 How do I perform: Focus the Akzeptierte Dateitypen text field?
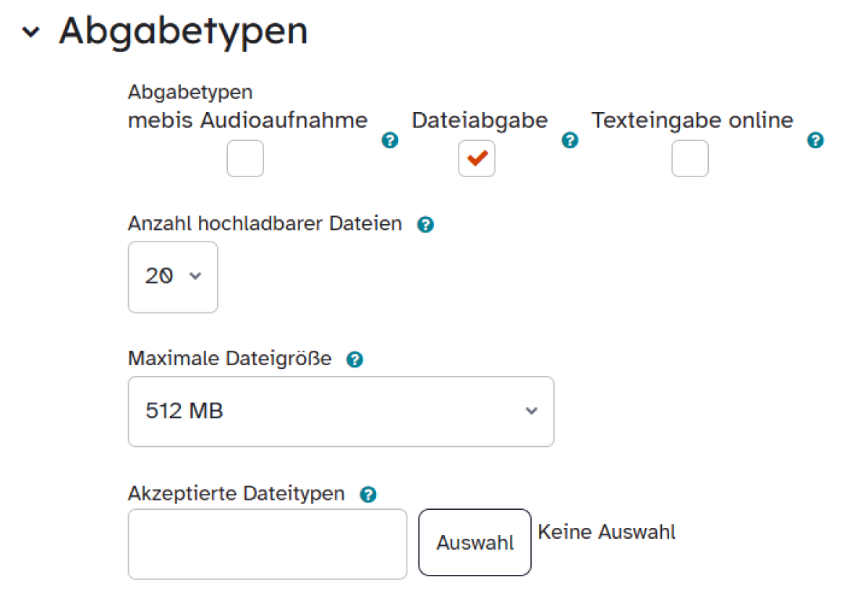click(268, 544)
